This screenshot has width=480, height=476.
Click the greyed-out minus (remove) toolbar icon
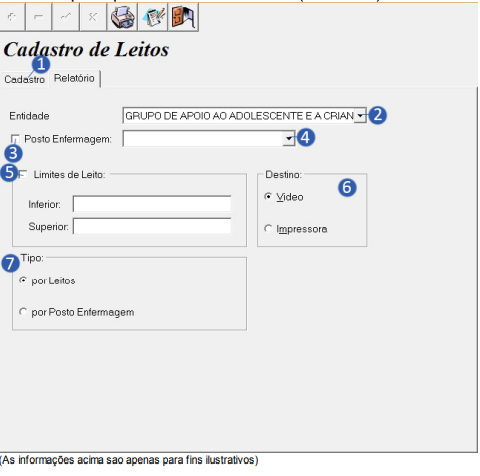pyautogui.click(x=39, y=17)
